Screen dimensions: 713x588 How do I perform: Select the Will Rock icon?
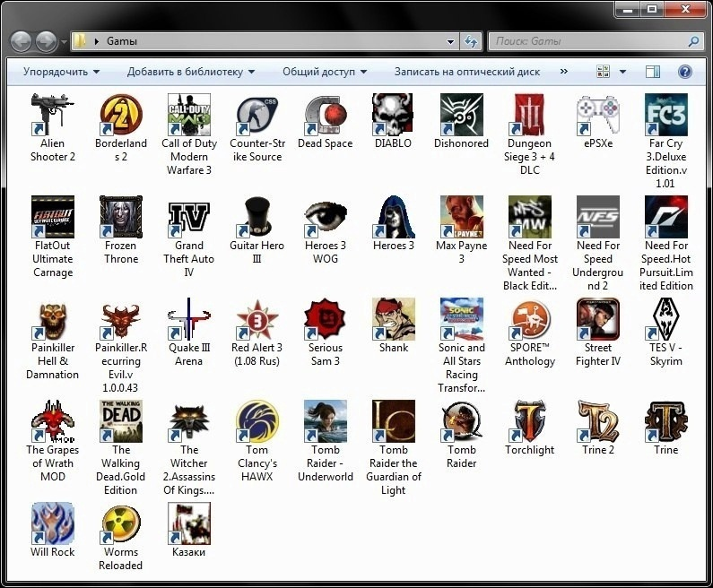click(52, 523)
